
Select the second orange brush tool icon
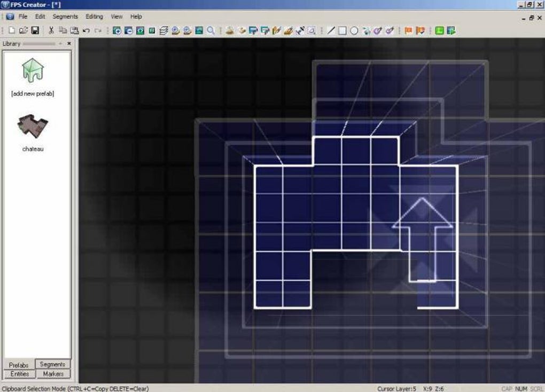coord(289,30)
